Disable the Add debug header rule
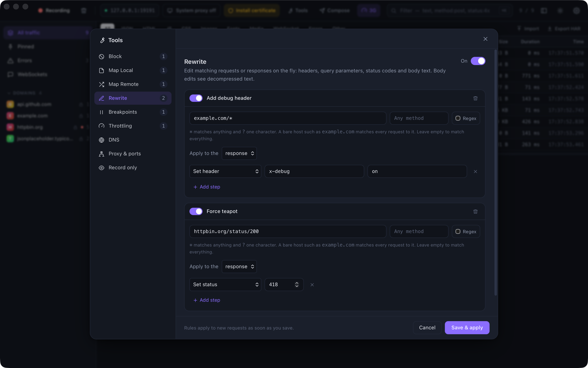Viewport: 588px width, 368px height. (196, 98)
